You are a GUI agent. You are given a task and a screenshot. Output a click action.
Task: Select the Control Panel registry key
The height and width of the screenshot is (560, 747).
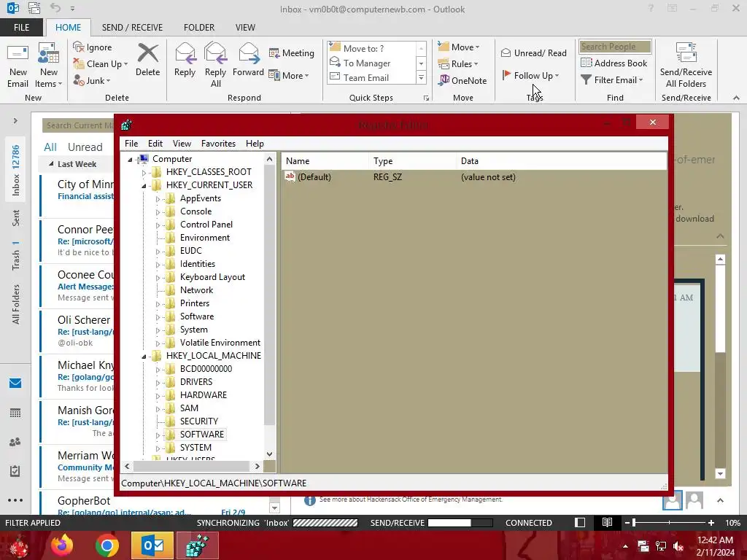(x=206, y=225)
